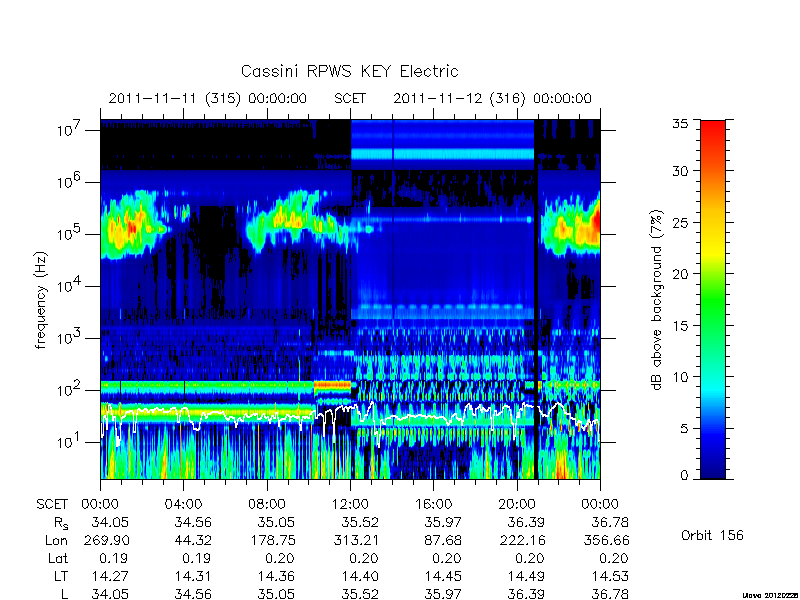Click the dB above background (7%) label
Screen dimensions: 800x600
[x=657, y=300]
